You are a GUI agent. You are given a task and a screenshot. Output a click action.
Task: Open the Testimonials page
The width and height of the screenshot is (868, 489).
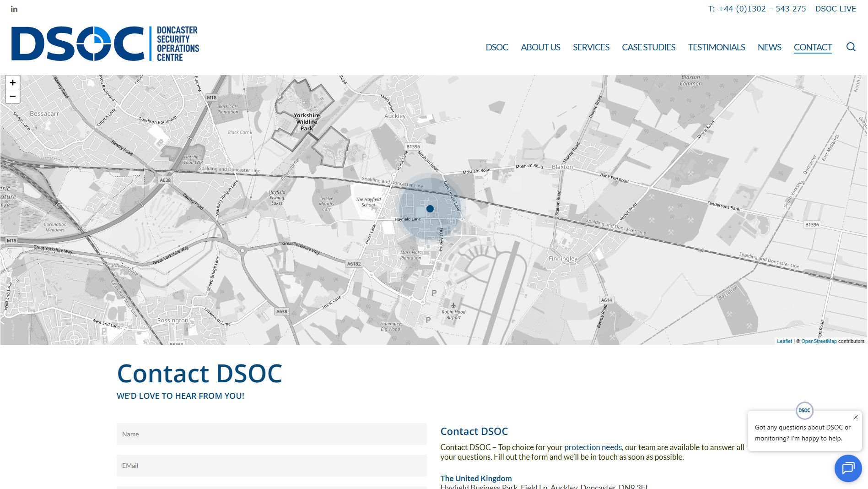tap(716, 47)
